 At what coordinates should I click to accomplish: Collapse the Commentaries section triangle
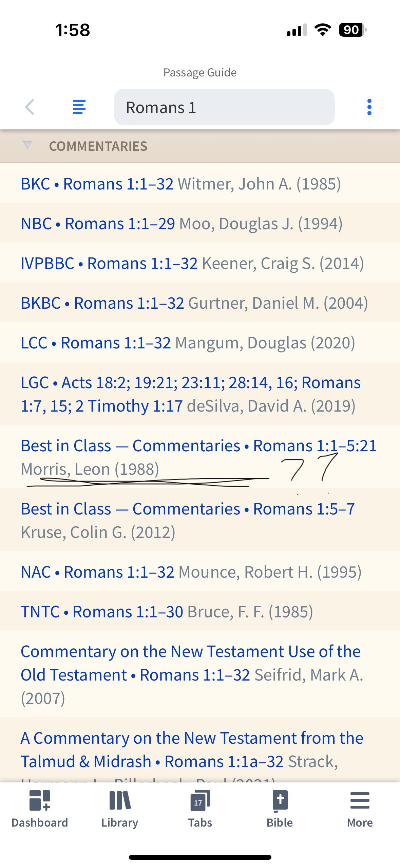click(27, 145)
